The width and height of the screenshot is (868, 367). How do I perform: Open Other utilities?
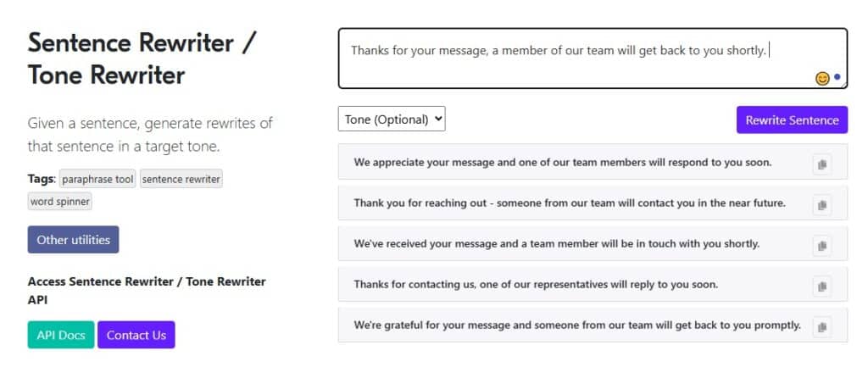pos(73,239)
